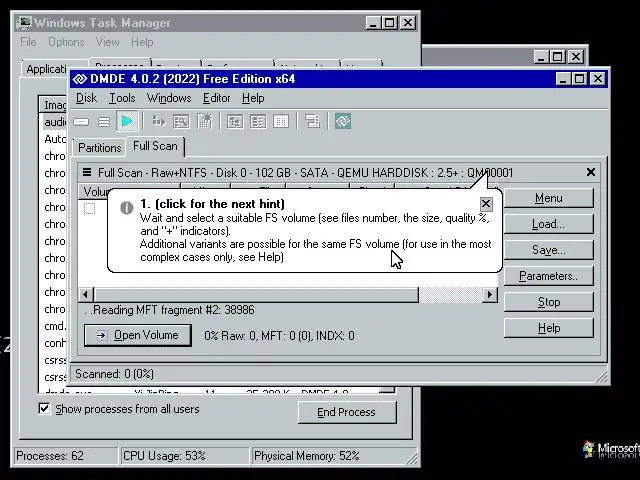Click the DMDE title bar logo icon
The image size is (640, 480).
coord(80,79)
